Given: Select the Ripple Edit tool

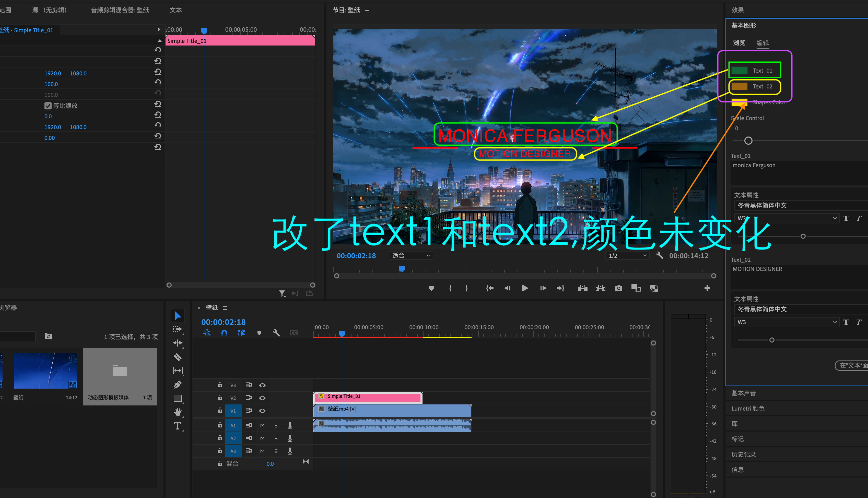Looking at the screenshot, I should [x=178, y=343].
